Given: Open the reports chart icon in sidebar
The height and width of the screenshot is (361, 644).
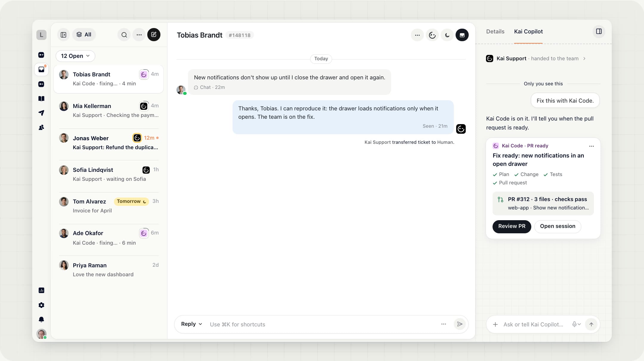Looking at the screenshot, I should tap(41, 290).
